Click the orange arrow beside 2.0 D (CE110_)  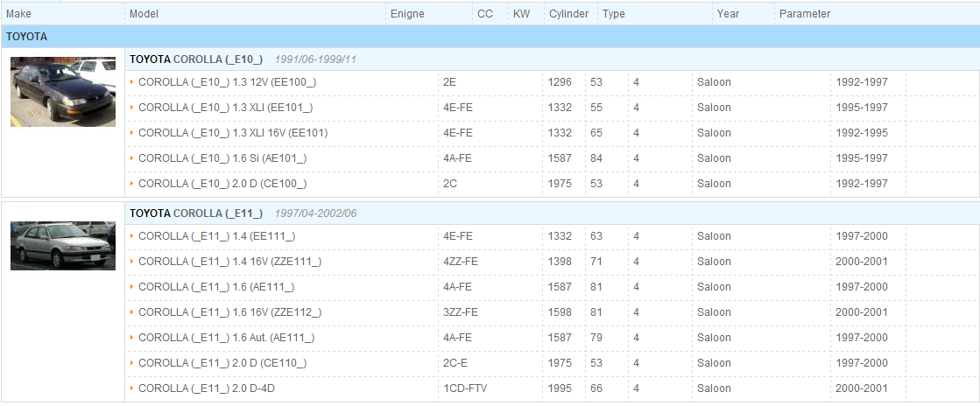coord(132,363)
